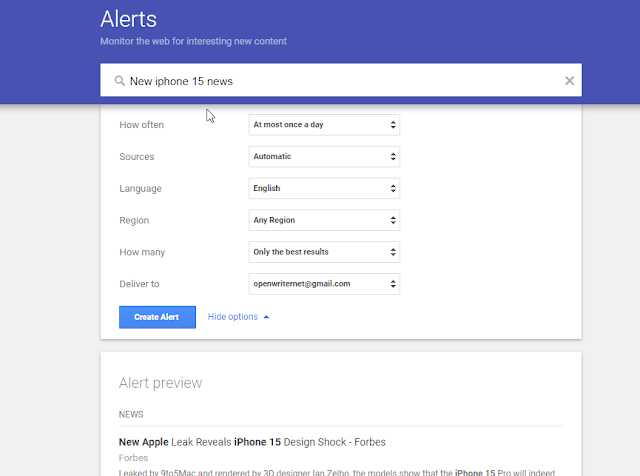The image size is (640, 476).
Task: Open the 'Deliver to' email dropdown
Action: click(324, 284)
